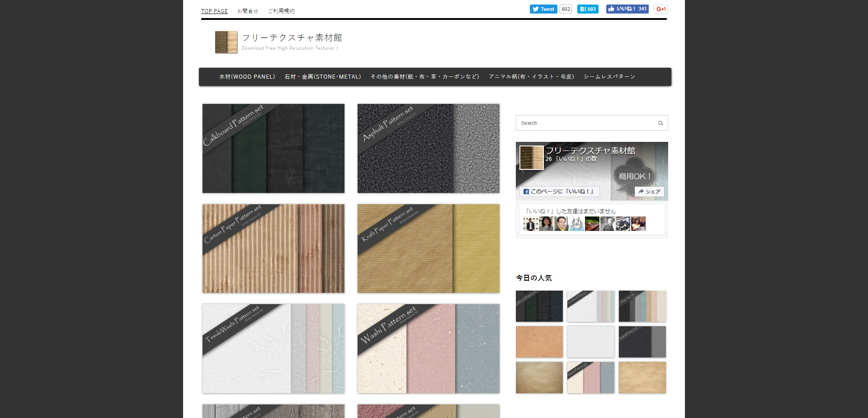This screenshot has height=418, width=868.
Task: Click the Facebook like thumbs-up button
Action: (x=627, y=9)
